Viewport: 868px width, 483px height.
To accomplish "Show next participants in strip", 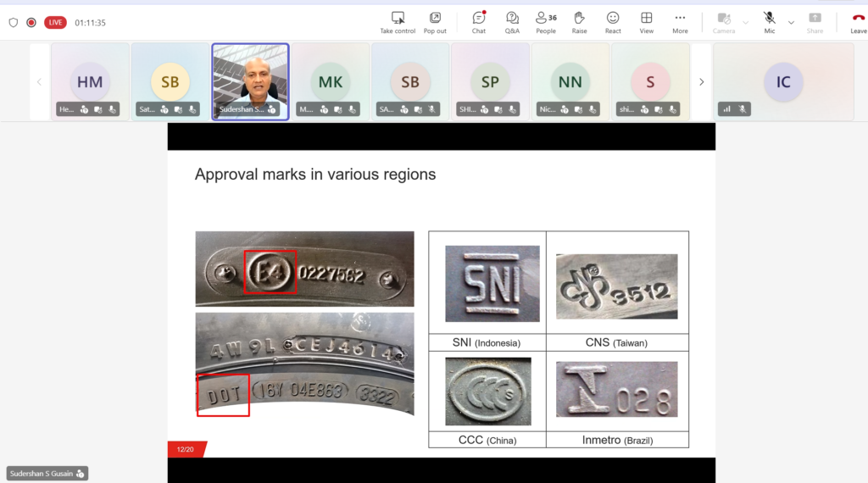I will [701, 82].
